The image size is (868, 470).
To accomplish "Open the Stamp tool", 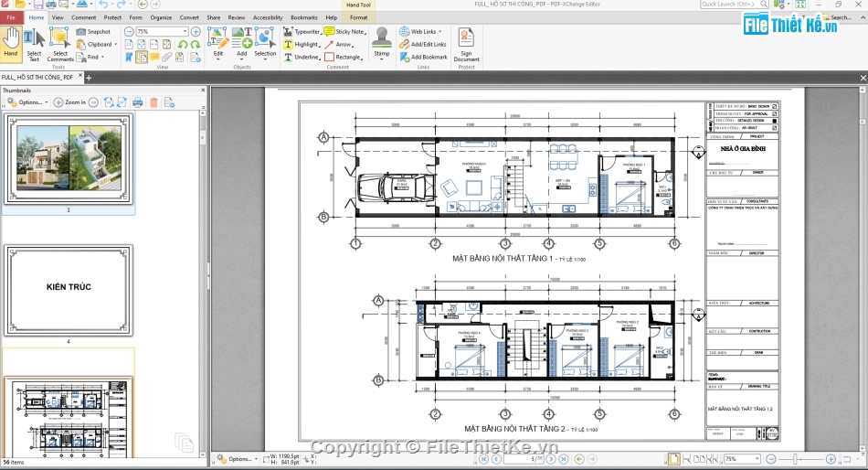I will click(x=381, y=43).
